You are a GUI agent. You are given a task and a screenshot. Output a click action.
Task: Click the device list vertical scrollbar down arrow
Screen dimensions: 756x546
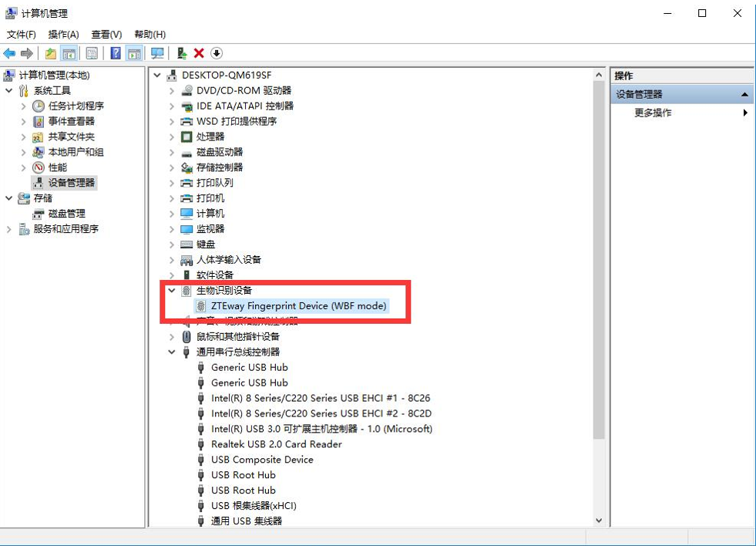pos(599,521)
